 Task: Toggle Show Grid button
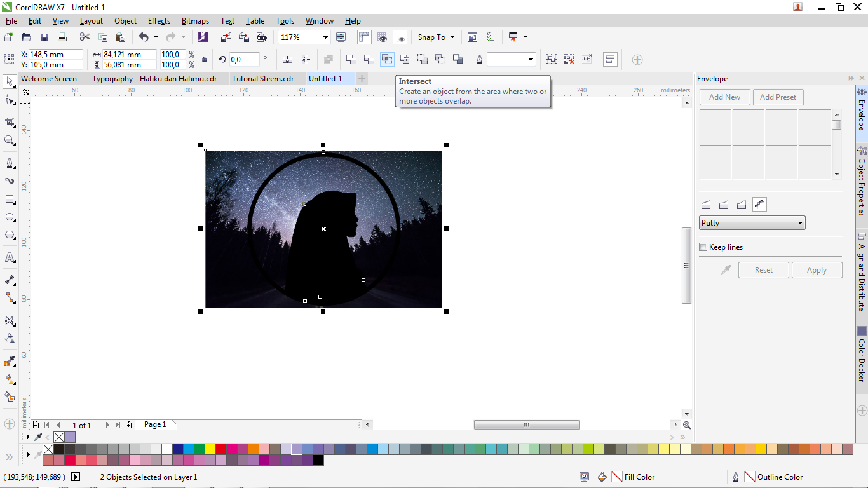(382, 37)
